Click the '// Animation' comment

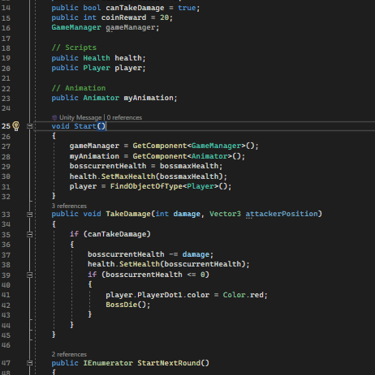79,88
